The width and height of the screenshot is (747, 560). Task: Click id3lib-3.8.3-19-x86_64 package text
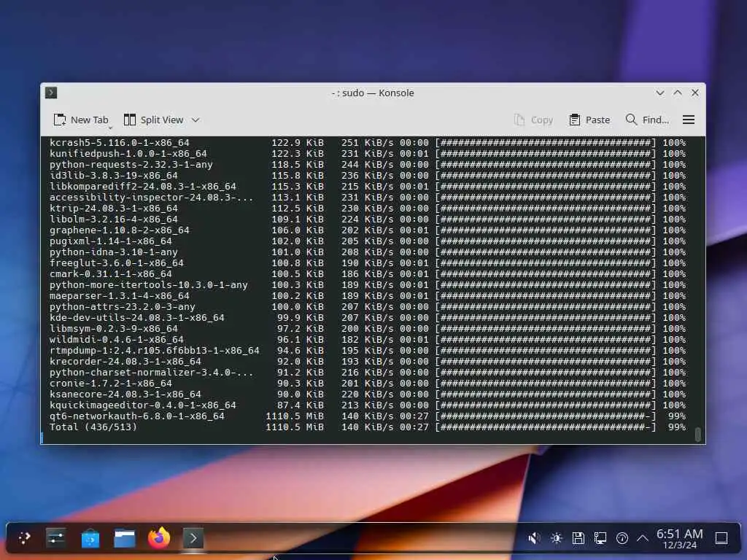coord(113,175)
